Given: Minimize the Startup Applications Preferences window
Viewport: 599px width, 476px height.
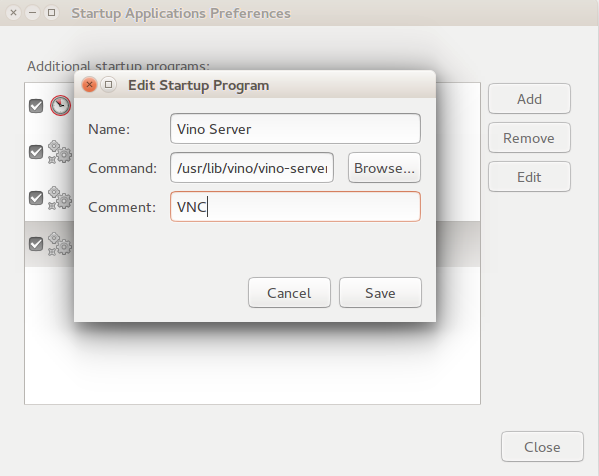Looking at the screenshot, I should click(x=32, y=13).
